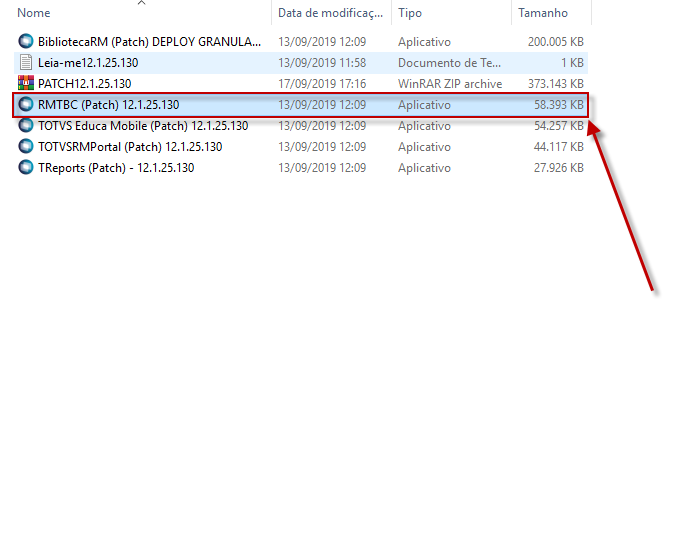Click the type WinRAR ZIP archive
Viewport: 676px width, 546px height.
pyautogui.click(x=450, y=84)
